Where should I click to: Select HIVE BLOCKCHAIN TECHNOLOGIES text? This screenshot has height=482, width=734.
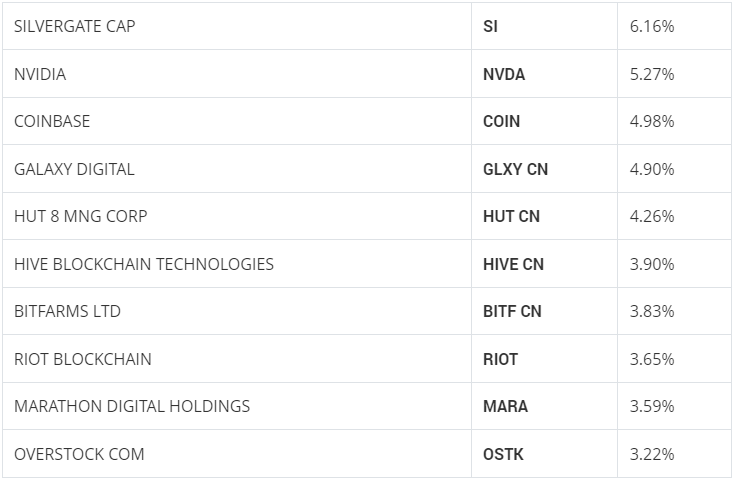coord(144,264)
